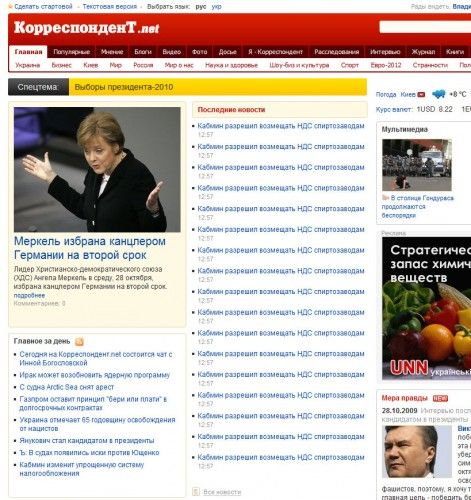Open the Популярные tab

[x=71, y=52]
